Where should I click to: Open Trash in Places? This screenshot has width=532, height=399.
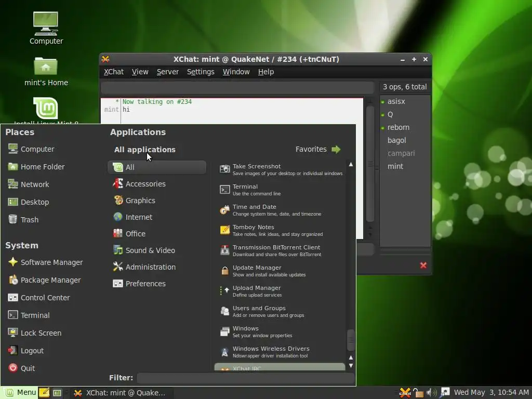pos(23,220)
